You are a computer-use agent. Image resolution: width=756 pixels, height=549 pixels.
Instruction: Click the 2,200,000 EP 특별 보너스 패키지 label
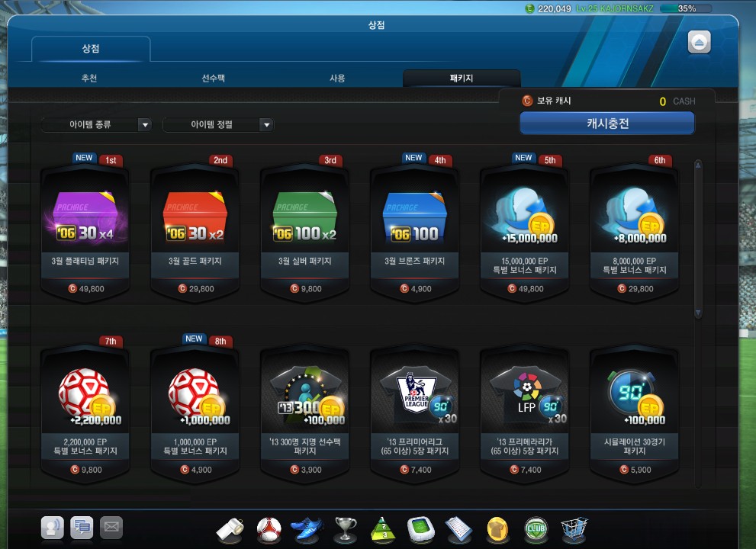click(x=85, y=446)
